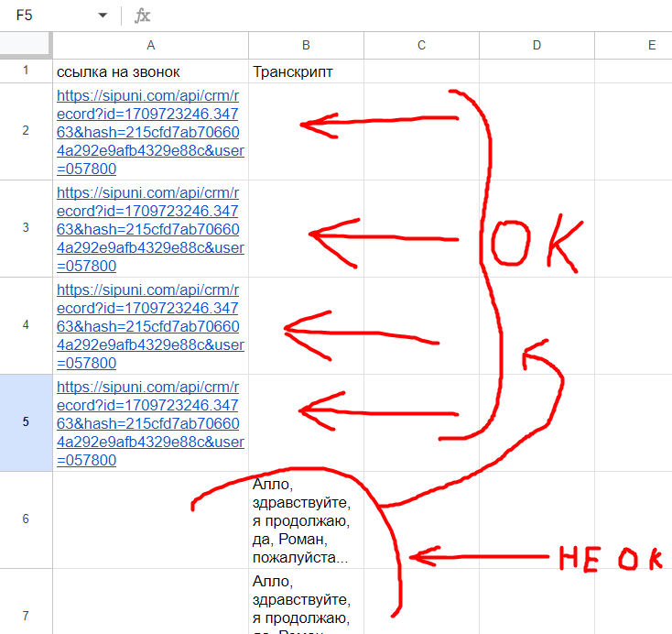This screenshot has width=672, height=634.
Task: Select column A header
Action: click(x=150, y=45)
